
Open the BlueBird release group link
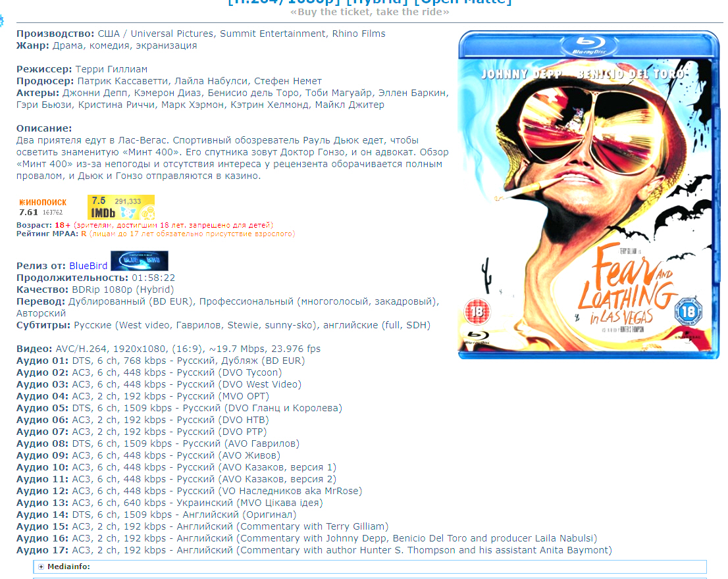(88, 266)
